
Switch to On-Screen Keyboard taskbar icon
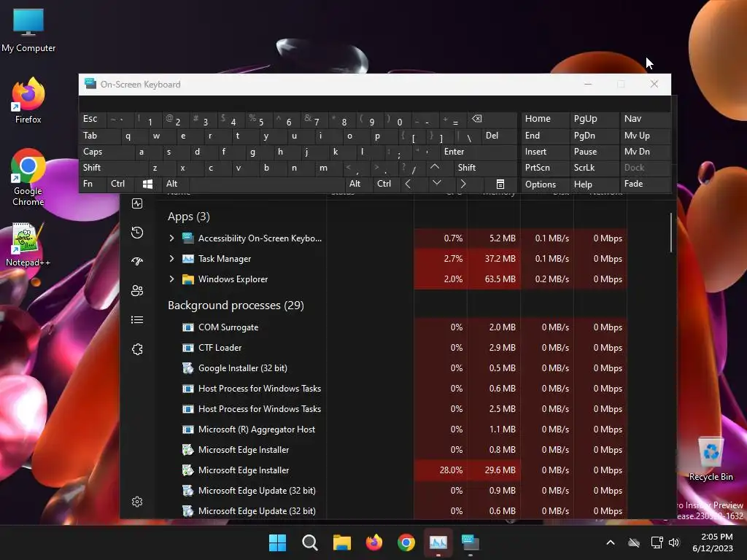pyautogui.click(x=471, y=542)
